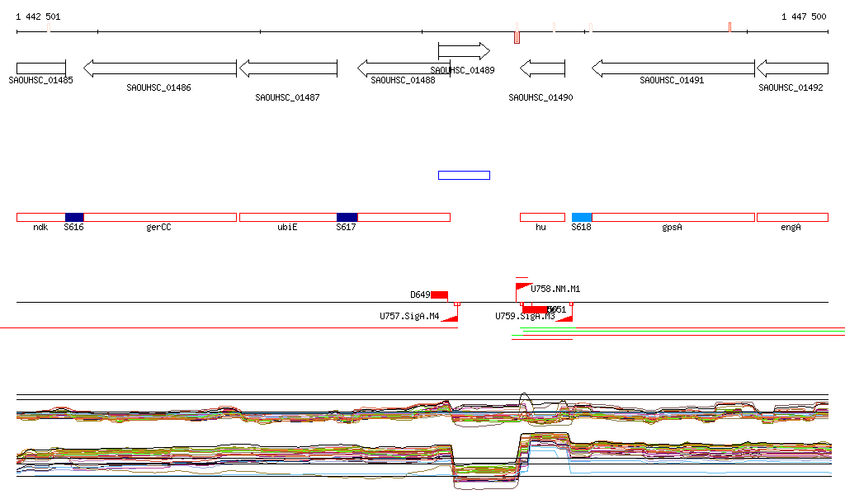The width and height of the screenshot is (845, 504).
Task: Select the SAOUHSC_01491 gene arrow
Action: point(673,68)
